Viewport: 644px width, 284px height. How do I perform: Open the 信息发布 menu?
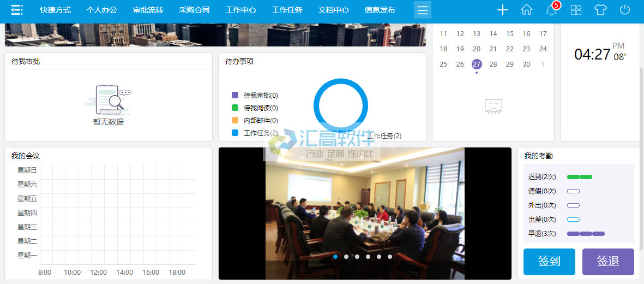click(x=380, y=10)
